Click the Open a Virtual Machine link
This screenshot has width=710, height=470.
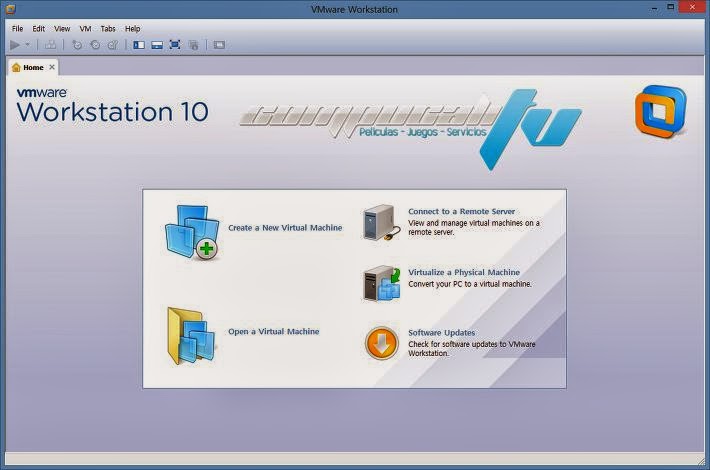tap(273, 331)
